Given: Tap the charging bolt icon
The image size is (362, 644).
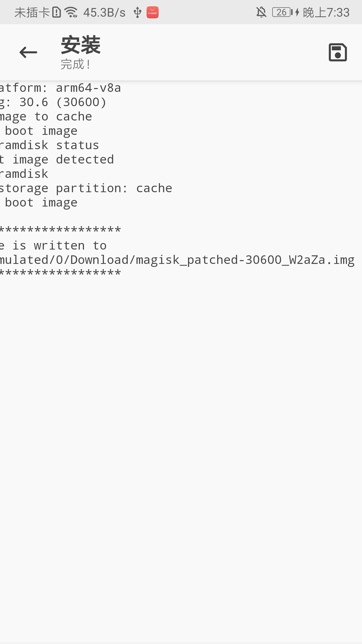Looking at the screenshot, I should pos(297,12).
